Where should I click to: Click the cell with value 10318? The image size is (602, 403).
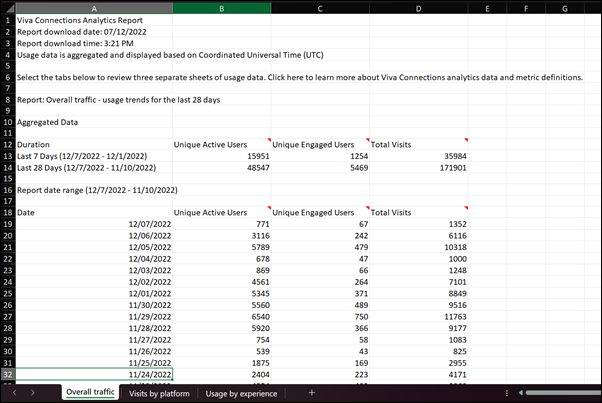418,247
